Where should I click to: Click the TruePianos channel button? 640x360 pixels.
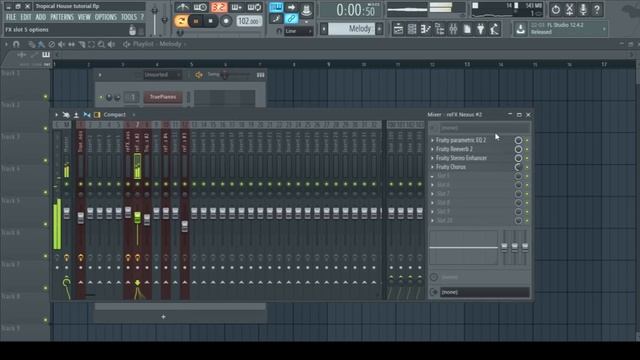pos(163,97)
